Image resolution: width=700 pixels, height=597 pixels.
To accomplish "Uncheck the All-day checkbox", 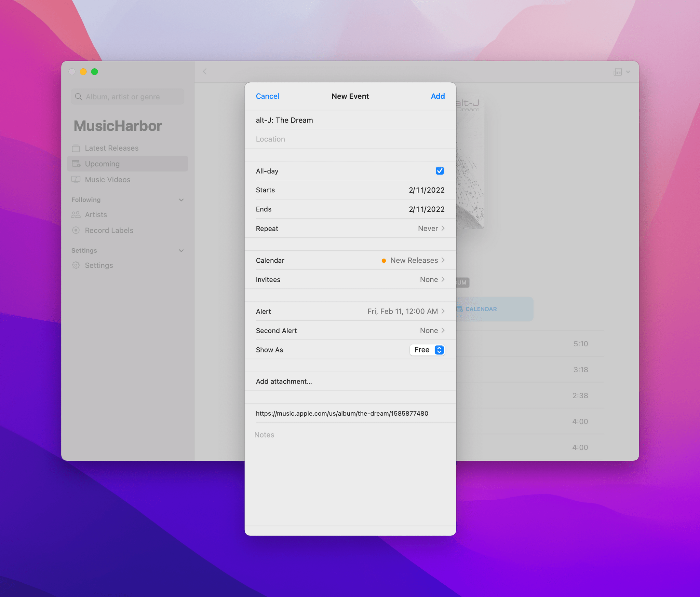I will (440, 171).
